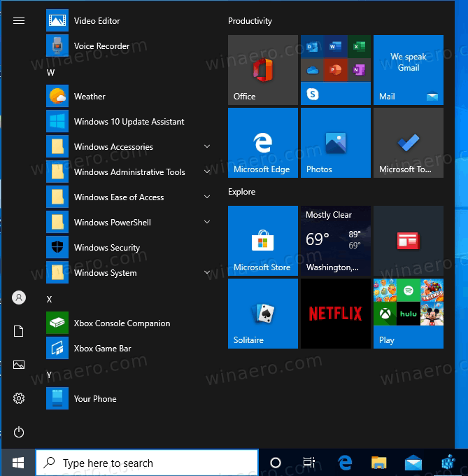Open Settings gear in Start sidebar
468x476 pixels.
[x=19, y=398]
